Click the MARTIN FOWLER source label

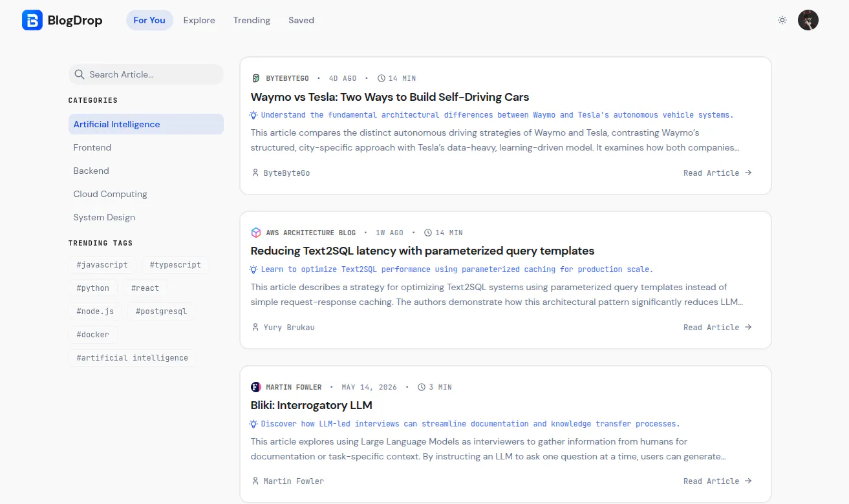[x=294, y=387]
